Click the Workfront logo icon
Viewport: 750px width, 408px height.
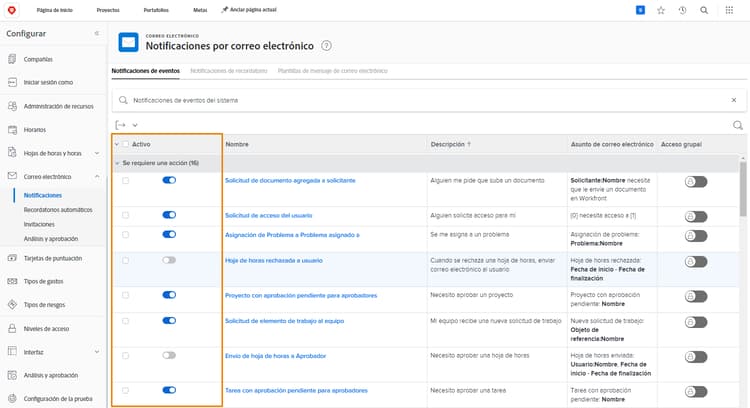pos(11,10)
